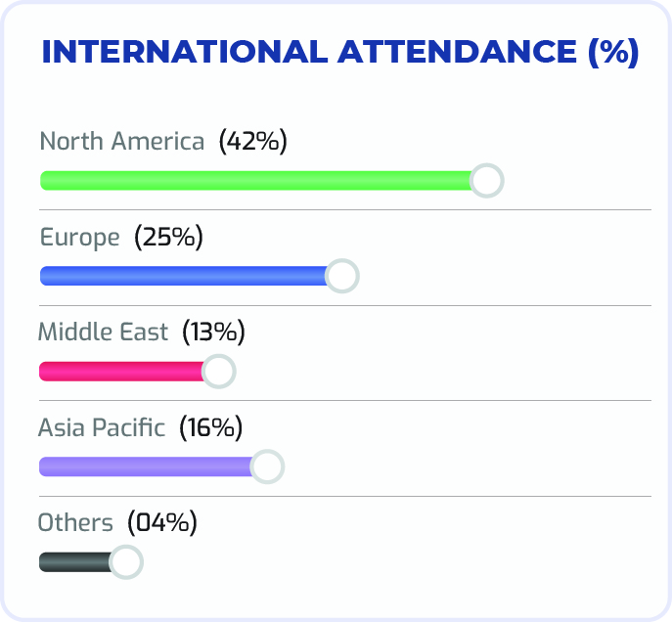Screen dimensions: 672x622
Task: Click the 13% value text
Action: click(x=212, y=333)
